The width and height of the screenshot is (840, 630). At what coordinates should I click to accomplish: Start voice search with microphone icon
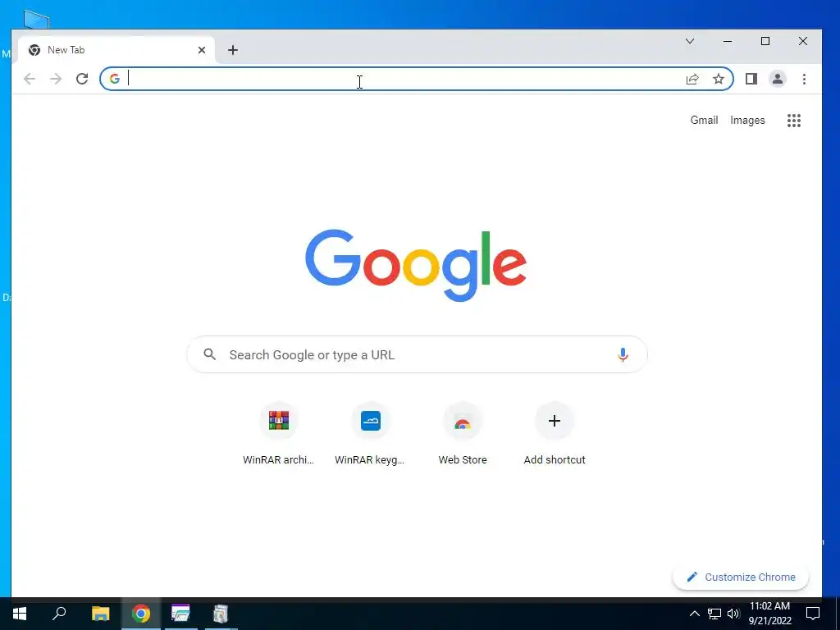[x=623, y=354]
